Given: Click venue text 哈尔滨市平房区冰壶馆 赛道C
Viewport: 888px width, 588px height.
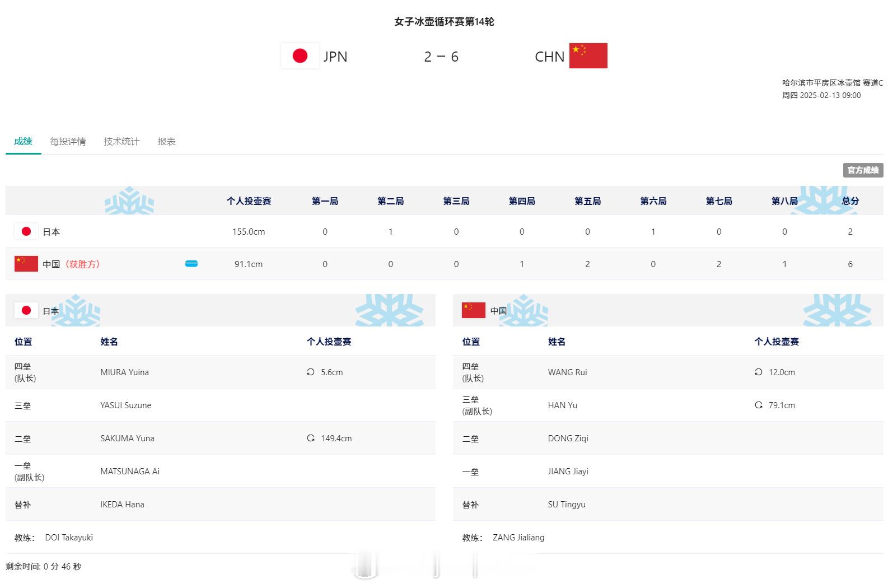Looking at the screenshot, I should (x=833, y=83).
